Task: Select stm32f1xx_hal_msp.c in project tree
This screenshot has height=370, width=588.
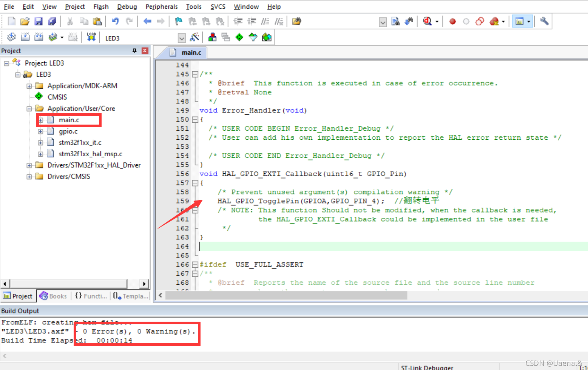Action: click(91, 154)
